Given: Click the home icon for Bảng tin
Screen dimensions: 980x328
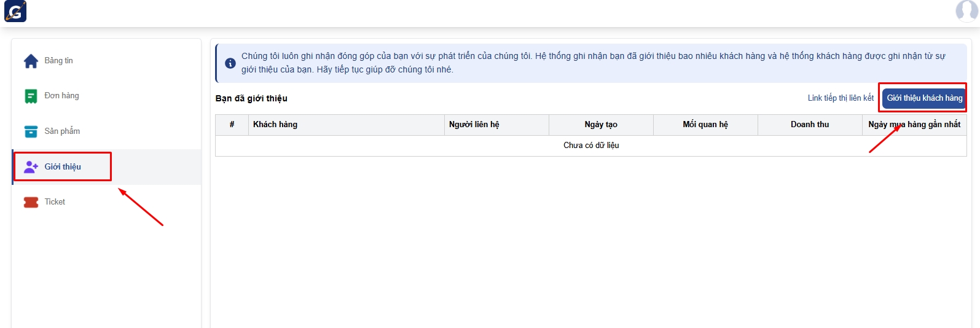Looking at the screenshot, I should (x=31, y=61).
